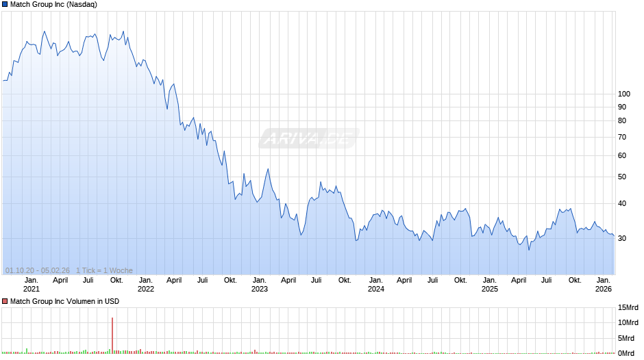Click the blue Match Group Inc legend square
The image size is (644, 360).
click(5, 5)
